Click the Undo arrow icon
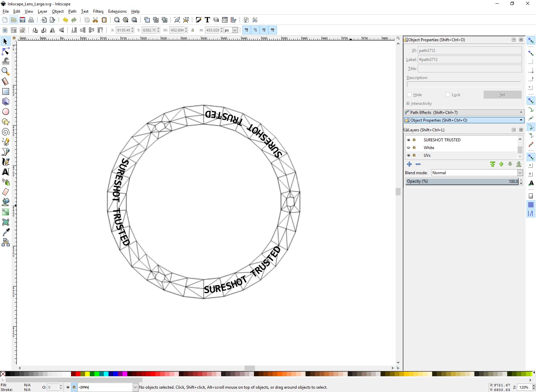Screen dimensions: 536x392 click(65, 20)
